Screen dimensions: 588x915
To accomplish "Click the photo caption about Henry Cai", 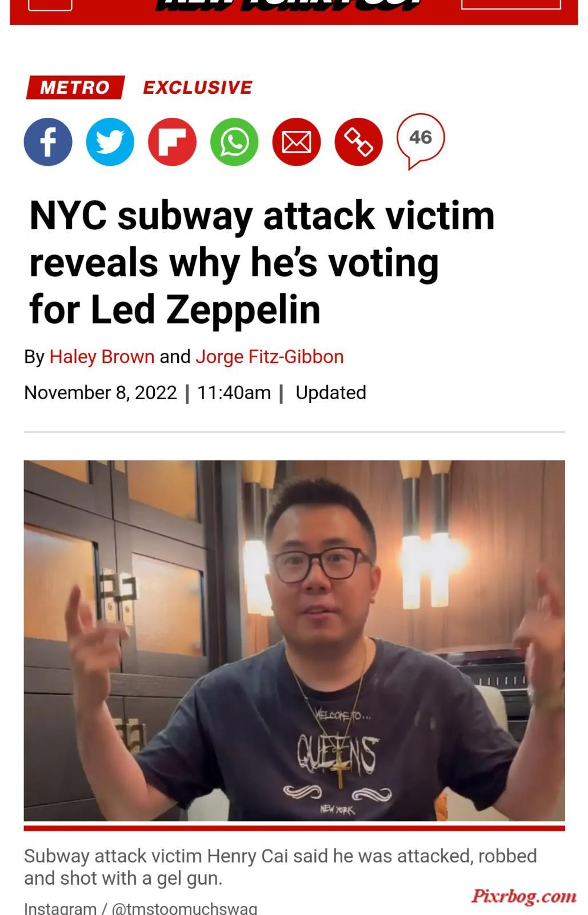I will click(281, 867).
